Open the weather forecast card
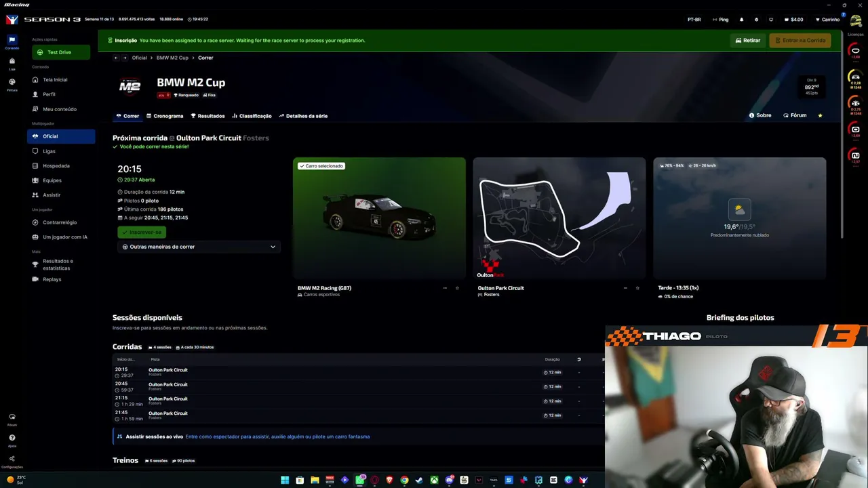Screen dimensions: 868x488 point(740,218)
